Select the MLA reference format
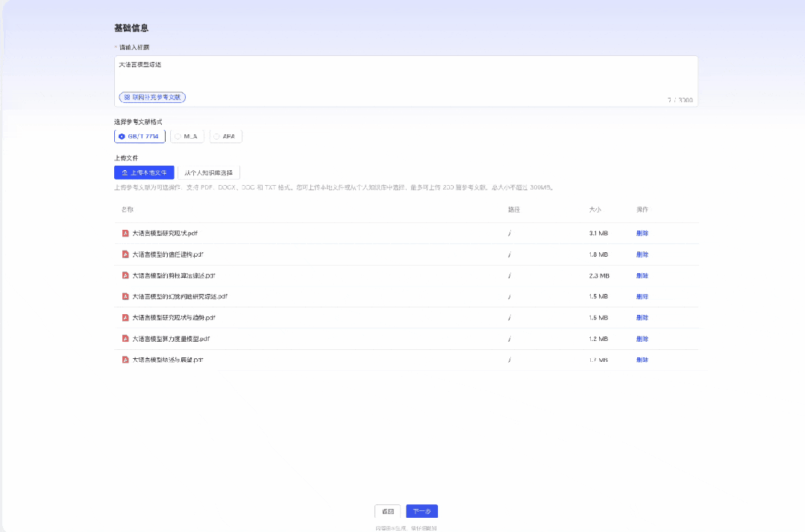Screen dimensions: 805x532 coord(187,136)
